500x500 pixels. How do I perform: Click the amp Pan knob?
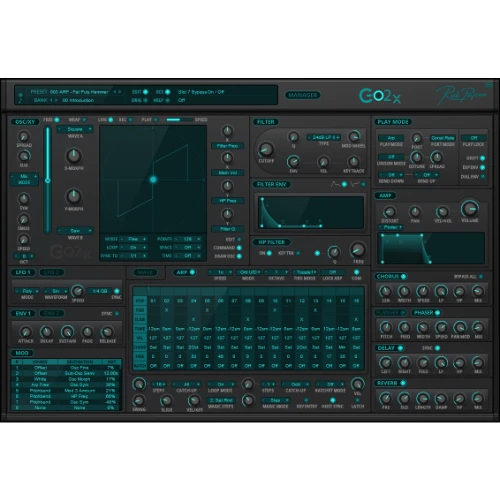[415, 211]
